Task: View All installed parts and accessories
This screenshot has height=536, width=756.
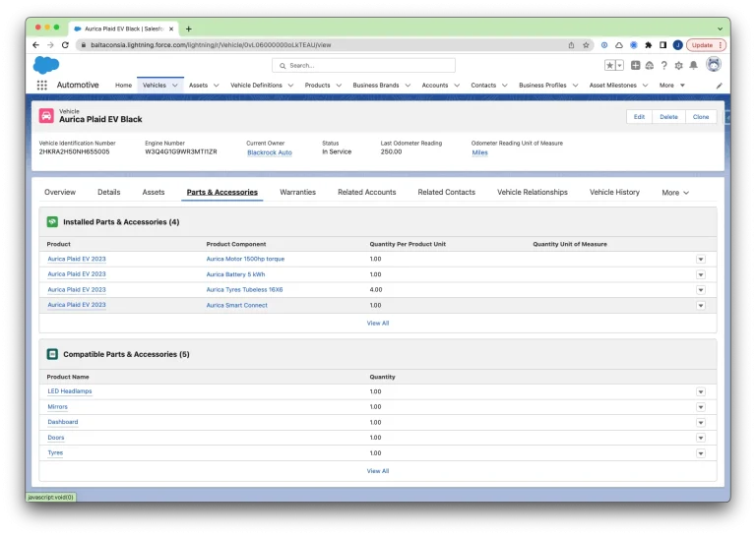Action: (x=378, y=323)
